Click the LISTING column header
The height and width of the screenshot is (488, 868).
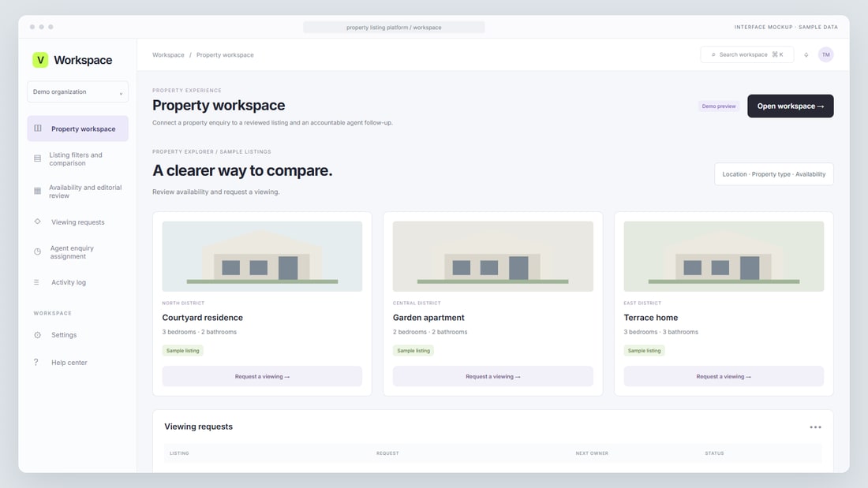click(179, 453)
